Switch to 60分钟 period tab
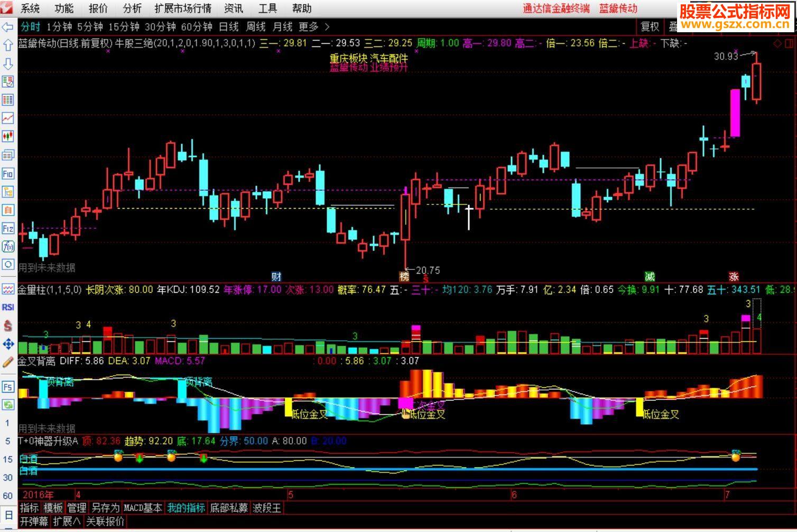797x532 pixels. click(x=197, y=27)
